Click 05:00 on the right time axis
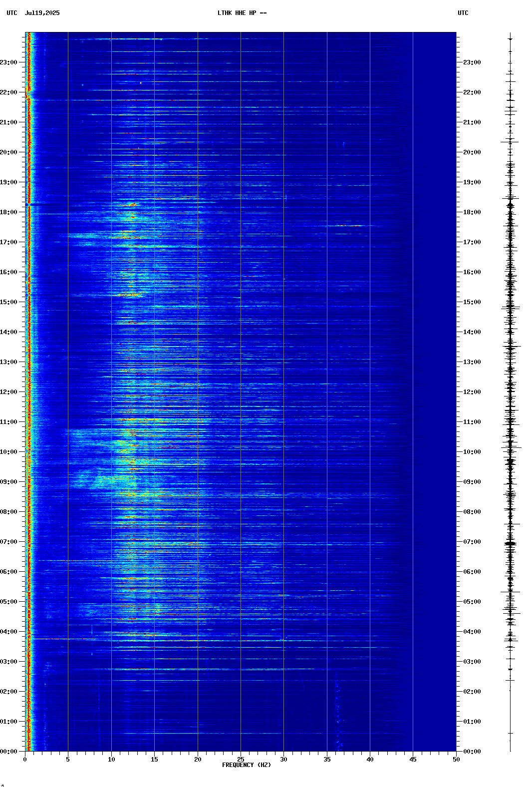Screen dimensions: 532x791 click(472, 602)
